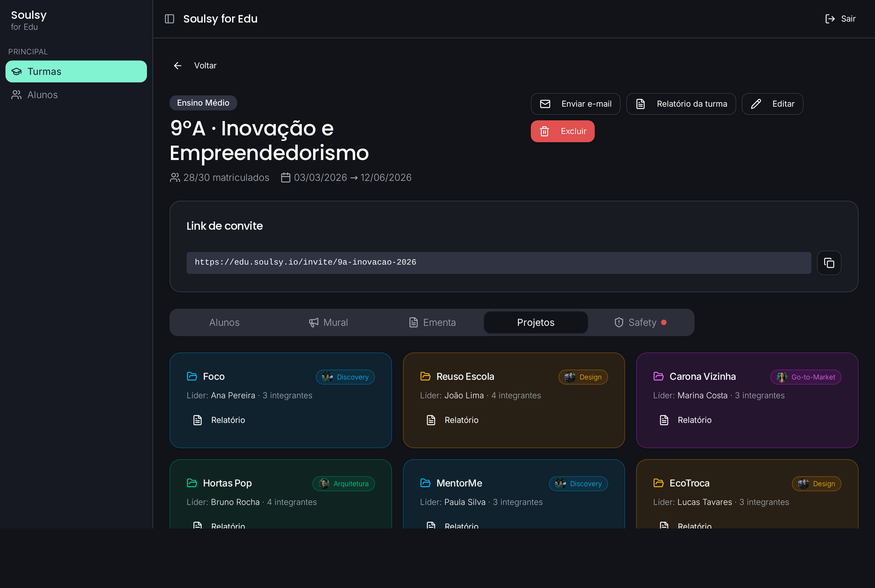
Task: Click the invite link URL field
Action: [x=499, y=263]
